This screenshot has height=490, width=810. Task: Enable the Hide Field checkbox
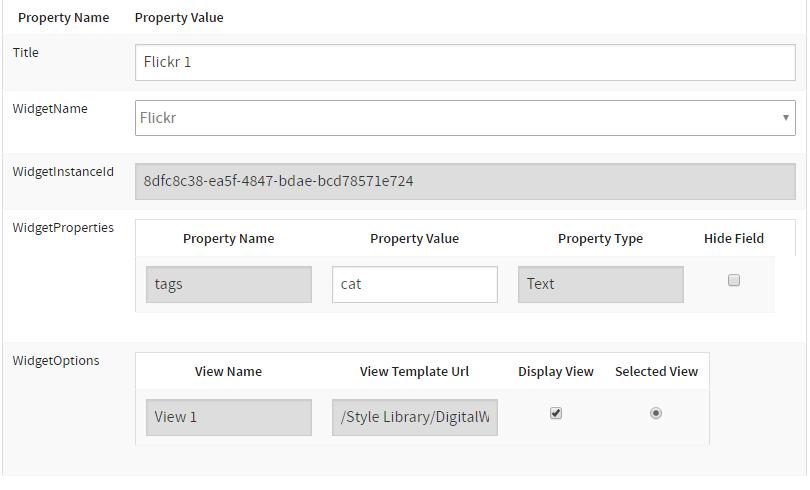(x=734, y=281)
